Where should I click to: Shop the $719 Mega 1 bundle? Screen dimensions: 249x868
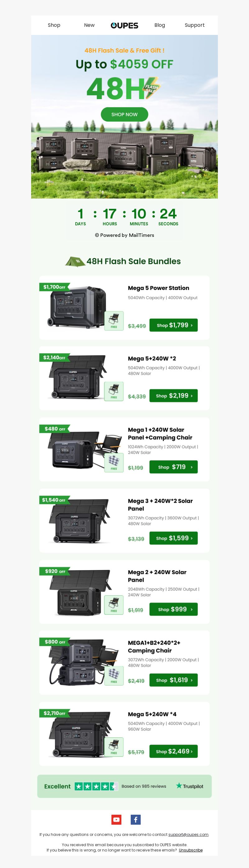[174, 467]
